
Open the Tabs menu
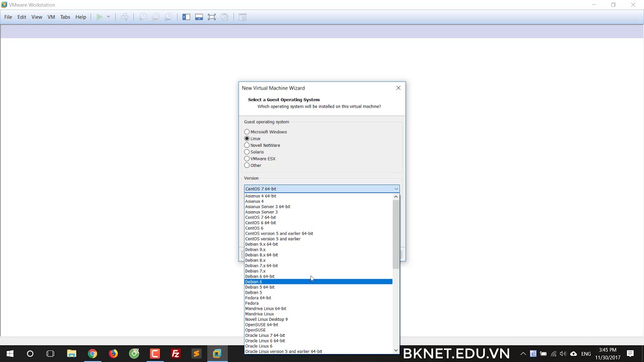click(x=65, y=17)
